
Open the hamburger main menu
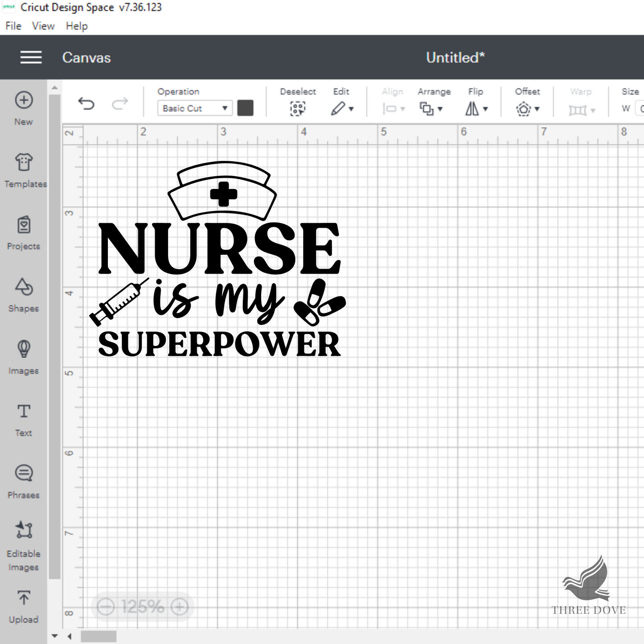click(x=31, y=57)
